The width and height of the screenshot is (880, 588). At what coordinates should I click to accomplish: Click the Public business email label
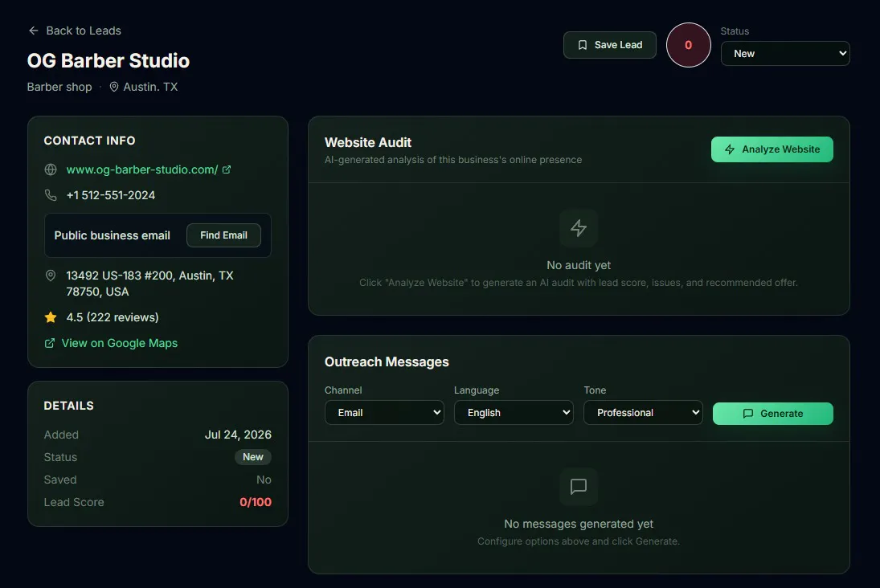pos(113,235)
